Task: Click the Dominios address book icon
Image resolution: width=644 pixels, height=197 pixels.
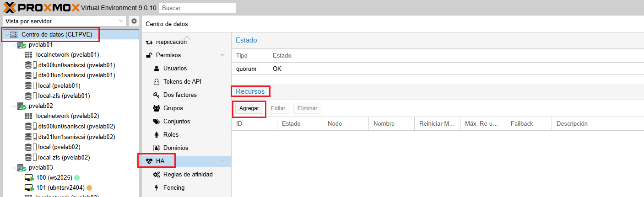Action: (x=156, y=148)
